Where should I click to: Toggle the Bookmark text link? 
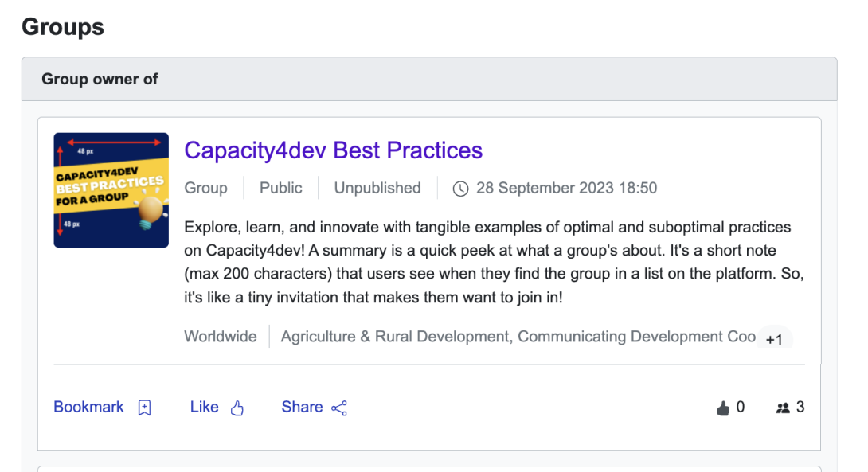(88, 407)
